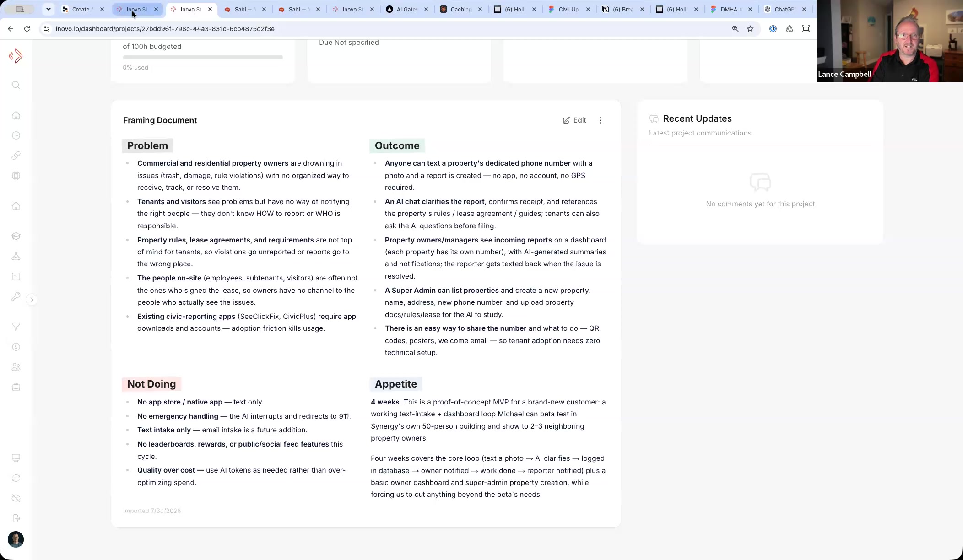
Task: Open the graduation cap sidebar icon
Action: point(16,236)
